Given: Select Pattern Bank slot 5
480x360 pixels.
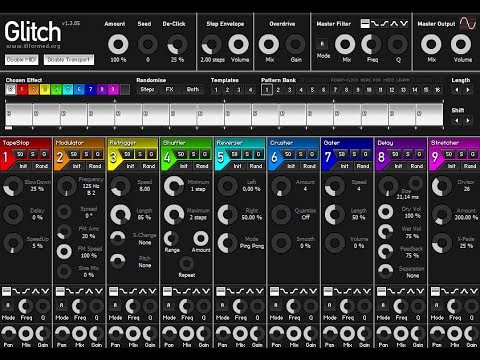Looking at the screenshot, I should (x=312, y=90).
